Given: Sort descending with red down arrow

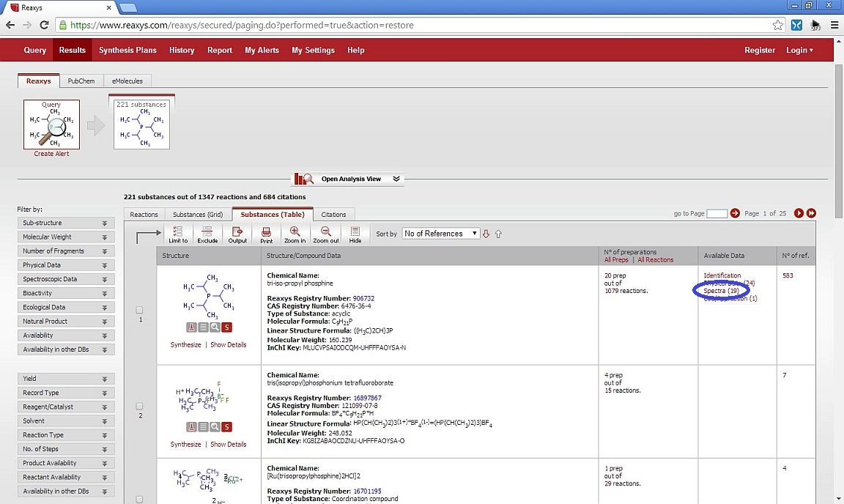Looking at the screenshot, I should (x=486, y=234).
